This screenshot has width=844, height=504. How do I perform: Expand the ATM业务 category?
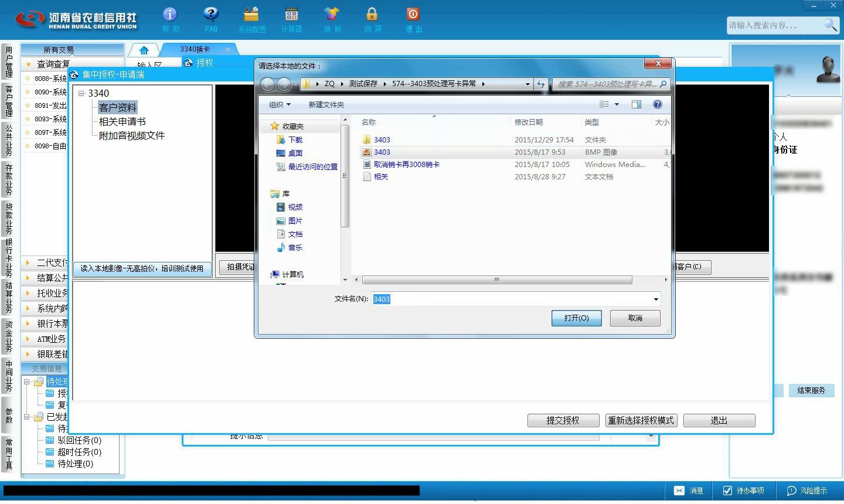pos(28,339)
